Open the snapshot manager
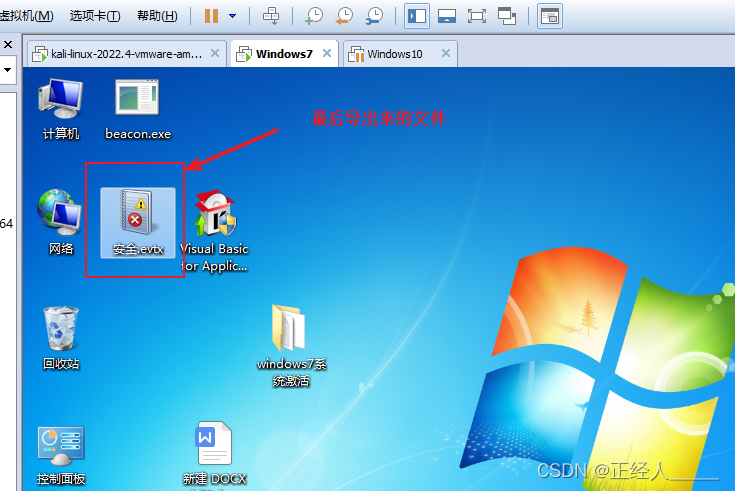This screenshot has height=491, width=735. (374, 16)
